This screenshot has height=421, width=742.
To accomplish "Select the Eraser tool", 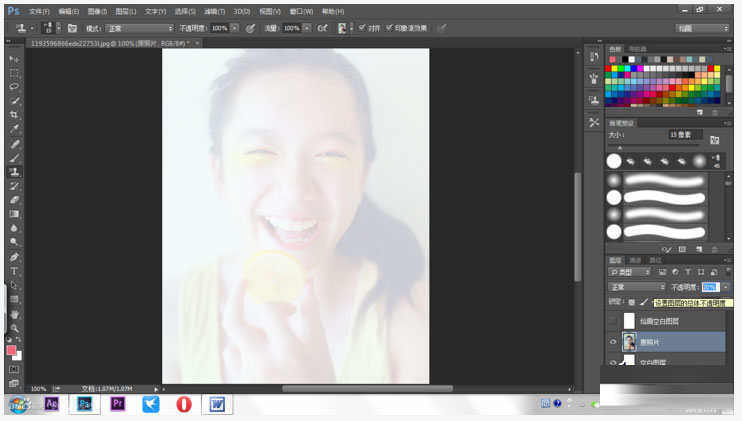I will [x=14, y=200].
